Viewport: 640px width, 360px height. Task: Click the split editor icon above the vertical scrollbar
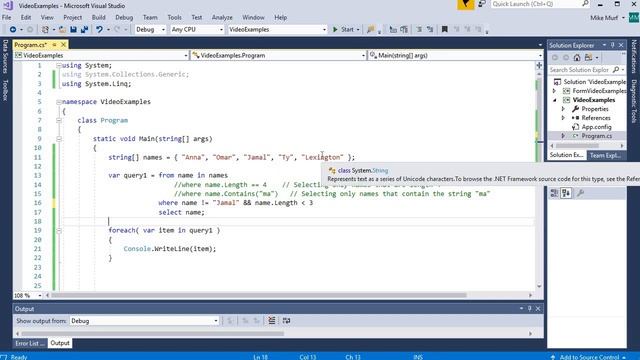pyautogui.click(x=539, y=65)
